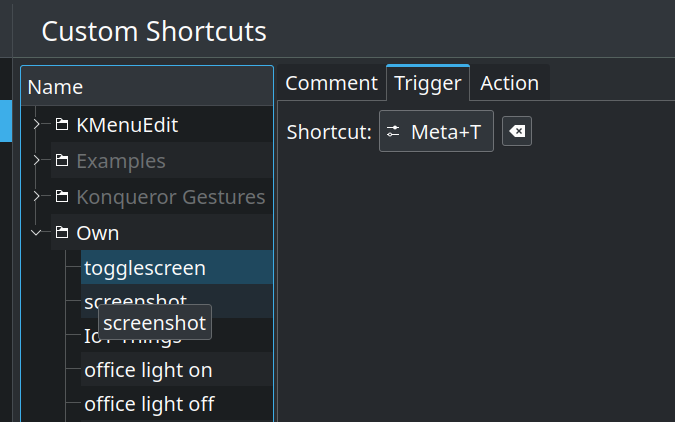Click the Examples folder icon
Screen dimensions: 675x422
coord(62,161)
